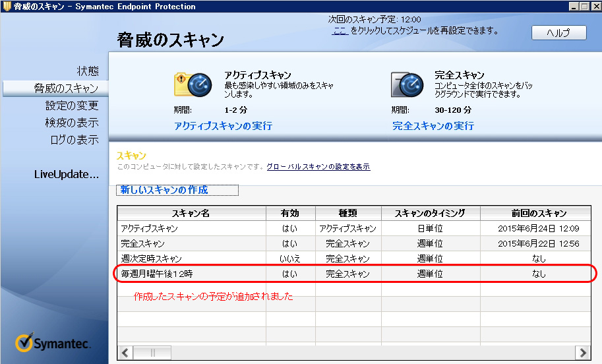
Task: Click the ヘルプ button
Action: pyautogui.click(x=558, y=32)
